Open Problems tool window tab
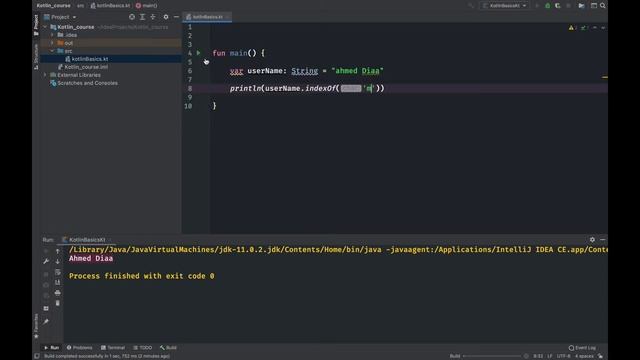Screen dimensions: 640x360 point(80,348)
